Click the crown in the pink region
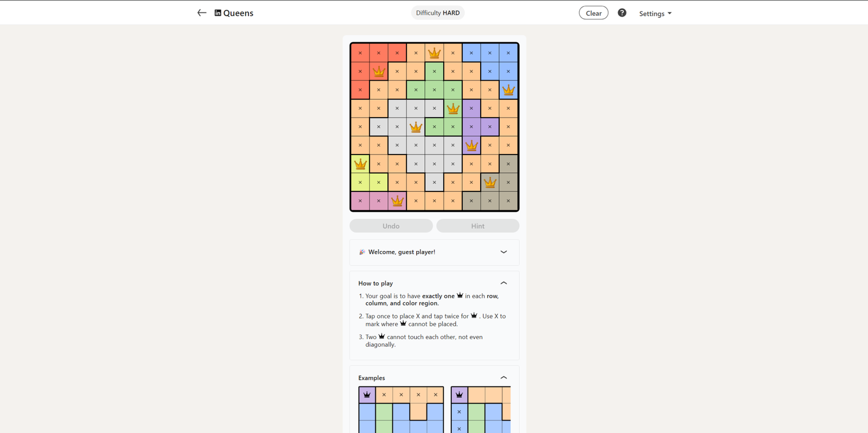The width and height of the screenshot is (868, 433). coord(397,201)
